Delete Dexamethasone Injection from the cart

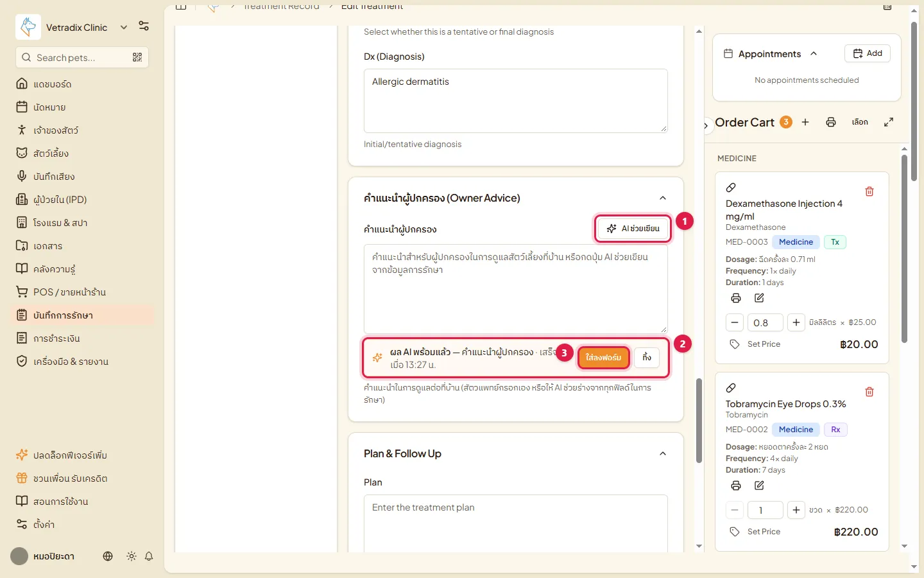point(869,191)
